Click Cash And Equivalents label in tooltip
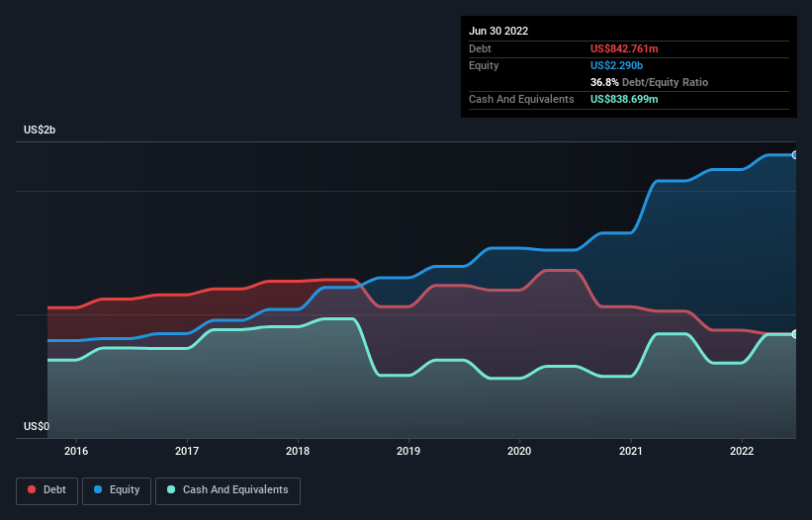The height and width of the screenshot is (520, 812). tap(521, 99)
